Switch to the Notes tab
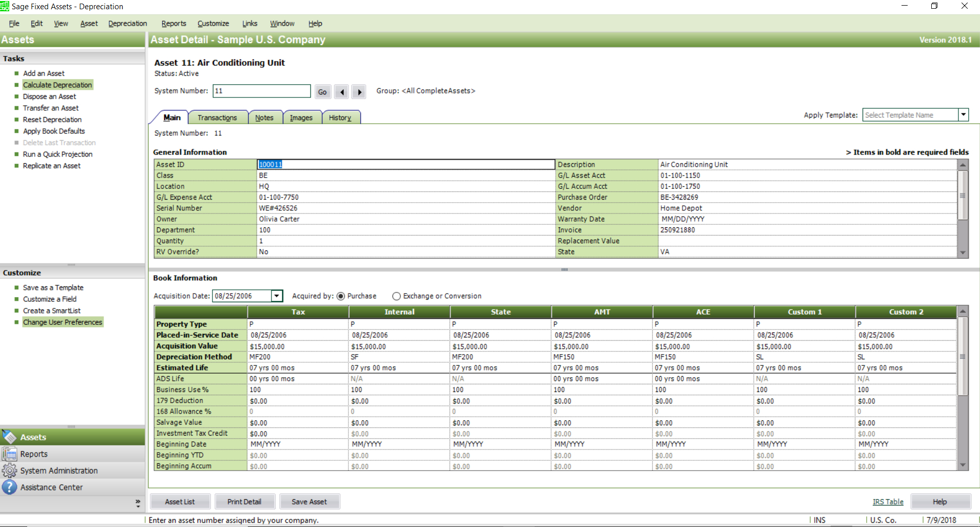 (264, 118)
